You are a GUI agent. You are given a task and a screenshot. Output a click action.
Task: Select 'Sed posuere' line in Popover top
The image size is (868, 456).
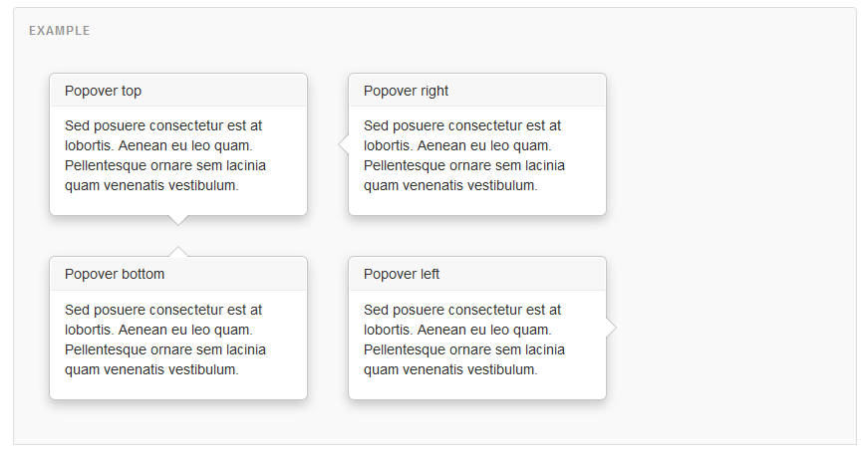click(x=163, y=125)
